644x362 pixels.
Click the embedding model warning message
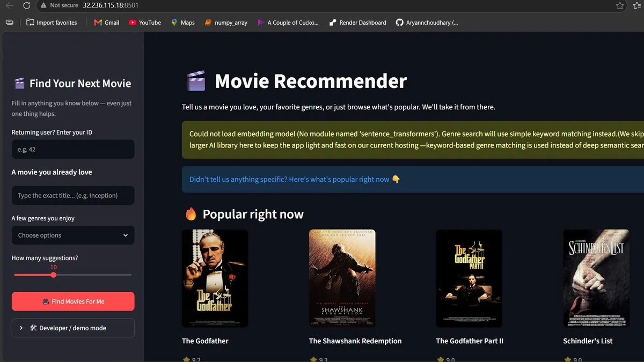[x=413, y=139]
